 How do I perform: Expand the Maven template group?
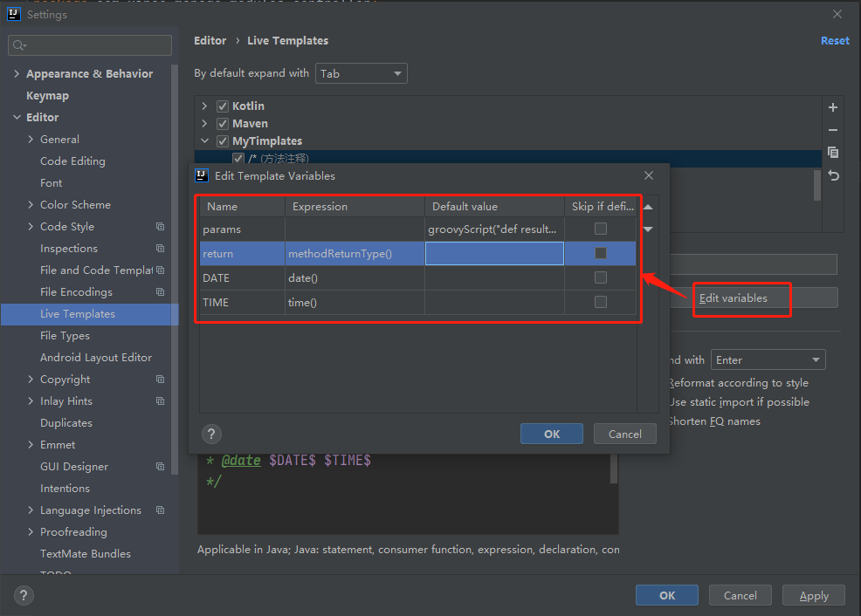(x=205, y=124)
